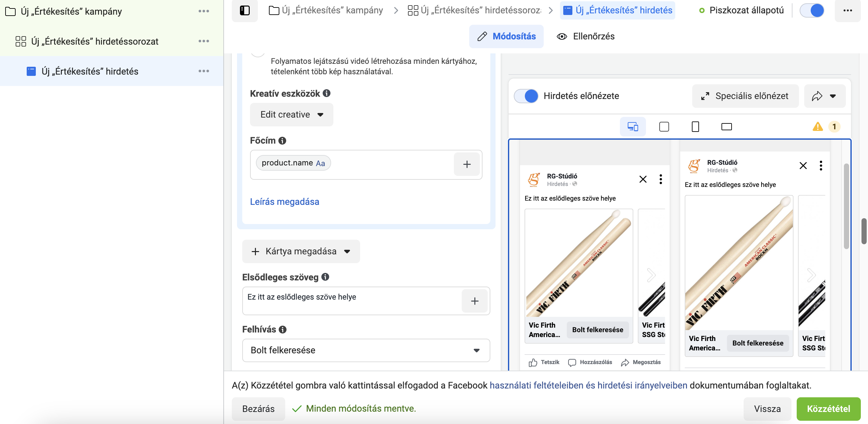Click the Főcím info icon

tap(282, 141)
